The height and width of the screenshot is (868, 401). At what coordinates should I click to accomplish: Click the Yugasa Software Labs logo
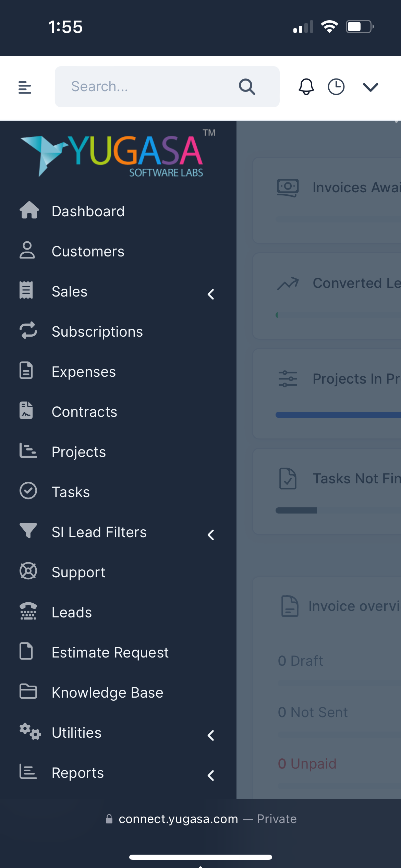click(118, 153)
